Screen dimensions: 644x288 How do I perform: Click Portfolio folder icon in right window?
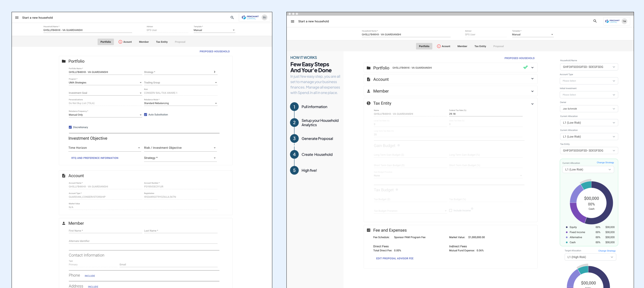coord(368,68)
